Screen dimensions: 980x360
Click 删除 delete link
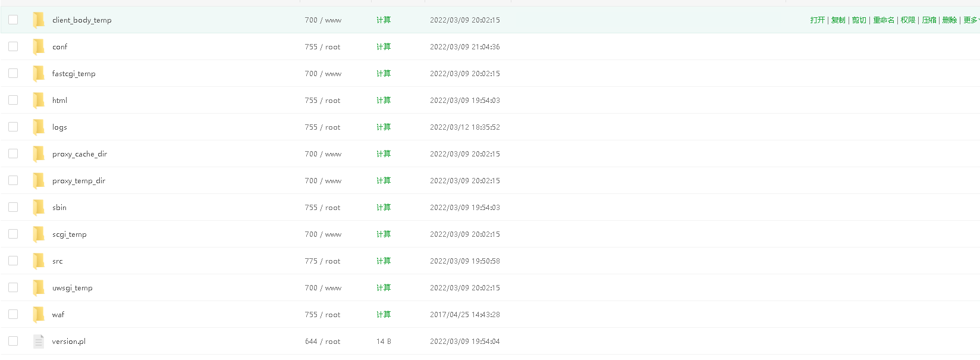point(950,20)
